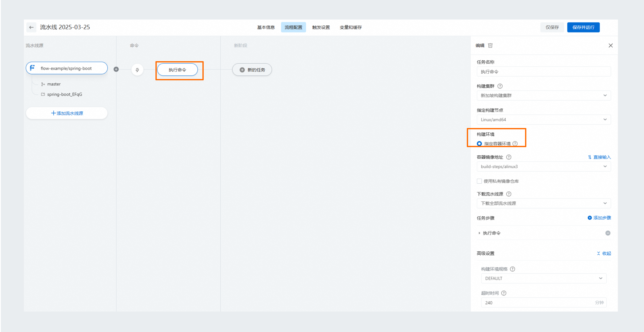Click the lightning trigger icon in 命令 stage
The image size is (644, 332).
(137, 70)
